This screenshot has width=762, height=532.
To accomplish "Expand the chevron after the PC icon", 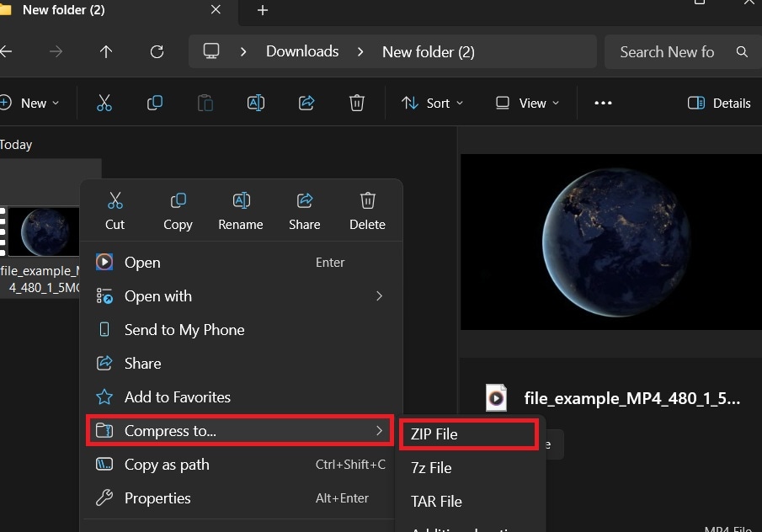I will pos(243,51).
